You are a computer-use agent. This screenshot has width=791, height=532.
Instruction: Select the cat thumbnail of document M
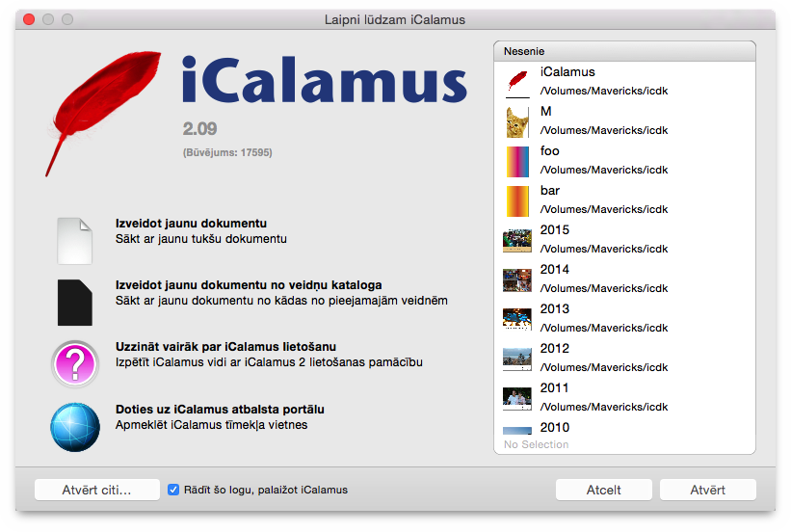(x=517, y=121)
